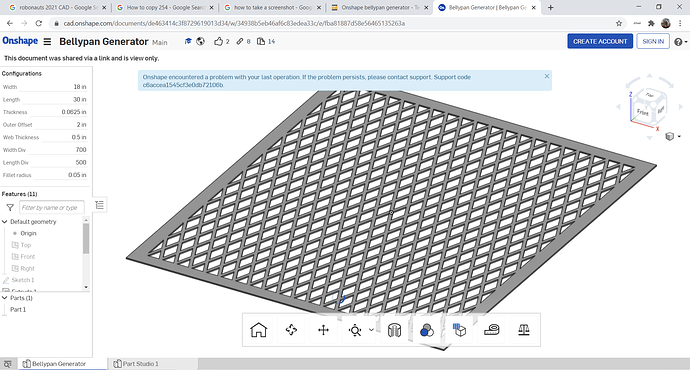The height and width of the screenshot is (370, 690).
Task: Click the Right face of view cube
Action: (x=661, y=110)
